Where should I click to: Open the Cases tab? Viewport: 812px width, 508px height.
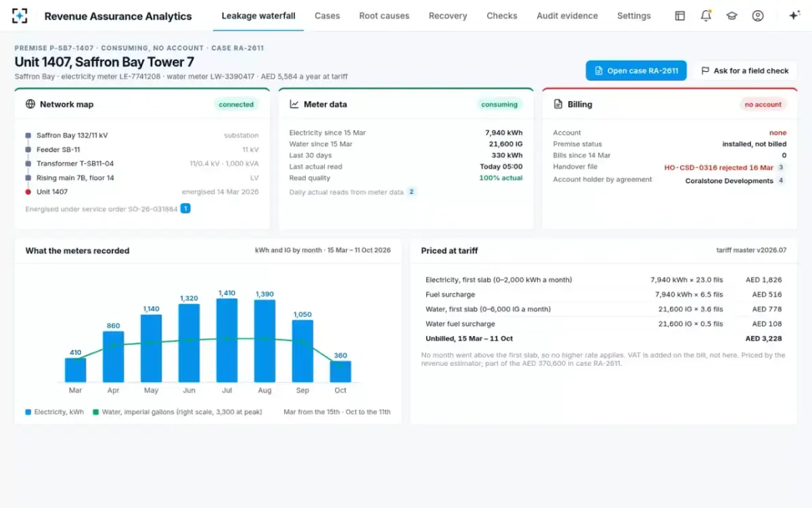(x=328, y=16)
